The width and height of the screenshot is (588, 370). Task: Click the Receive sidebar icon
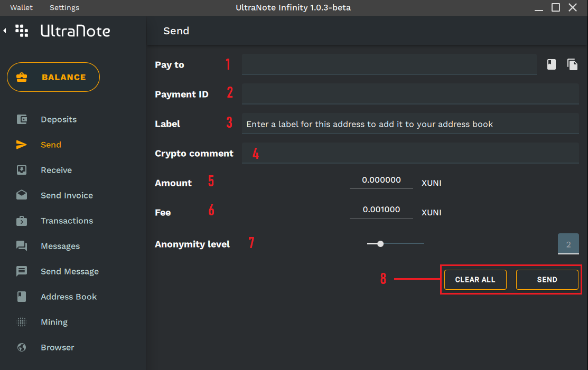(22, 170)
